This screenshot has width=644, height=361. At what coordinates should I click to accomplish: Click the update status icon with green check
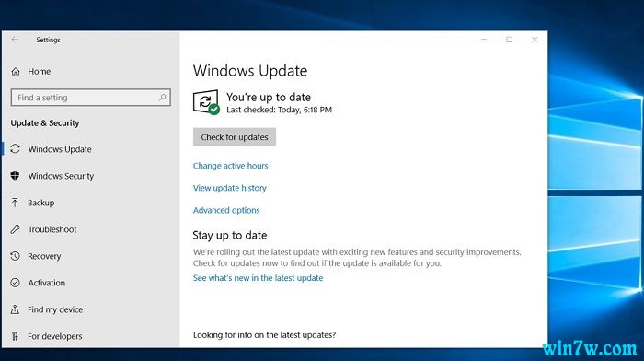tap(206, 102)
